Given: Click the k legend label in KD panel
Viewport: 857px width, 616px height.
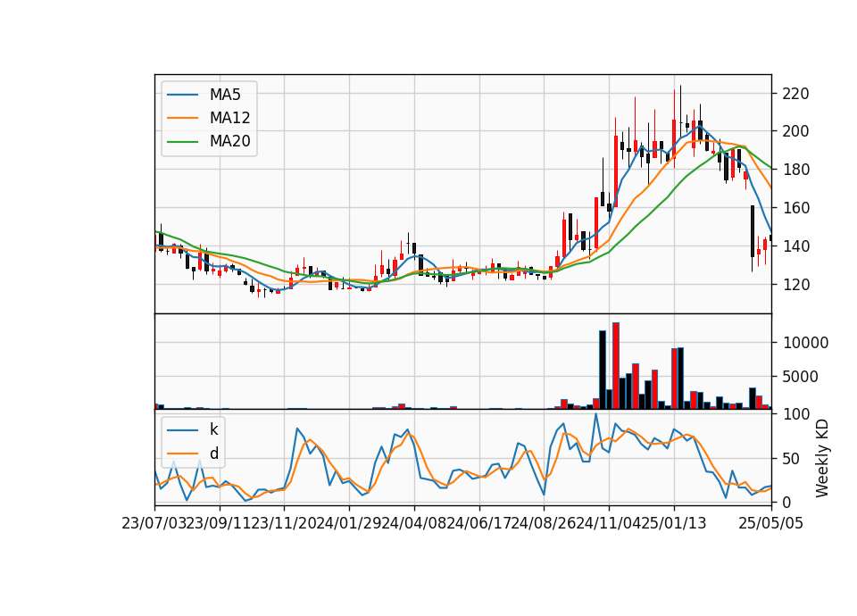Looking at the screenshot, I should (213, 429).
